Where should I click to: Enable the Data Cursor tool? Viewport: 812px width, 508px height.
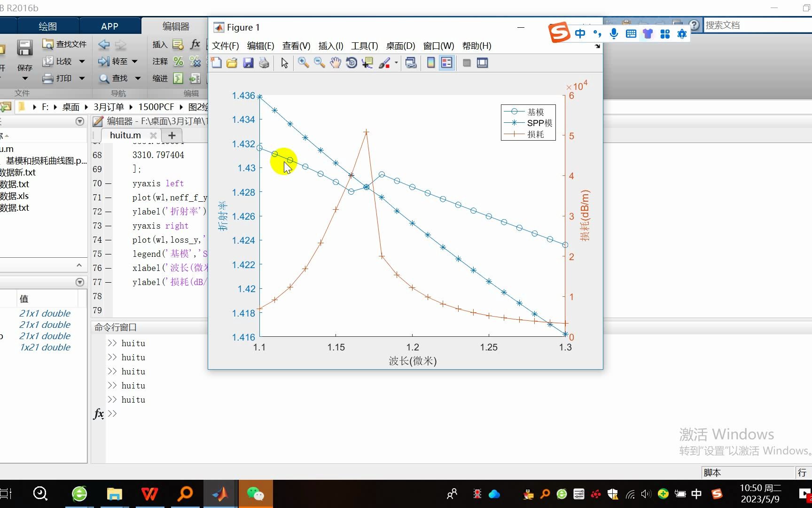367,63
